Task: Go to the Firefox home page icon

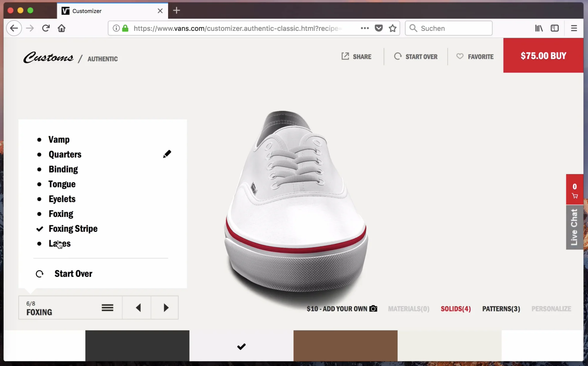Action: [61, 28]
